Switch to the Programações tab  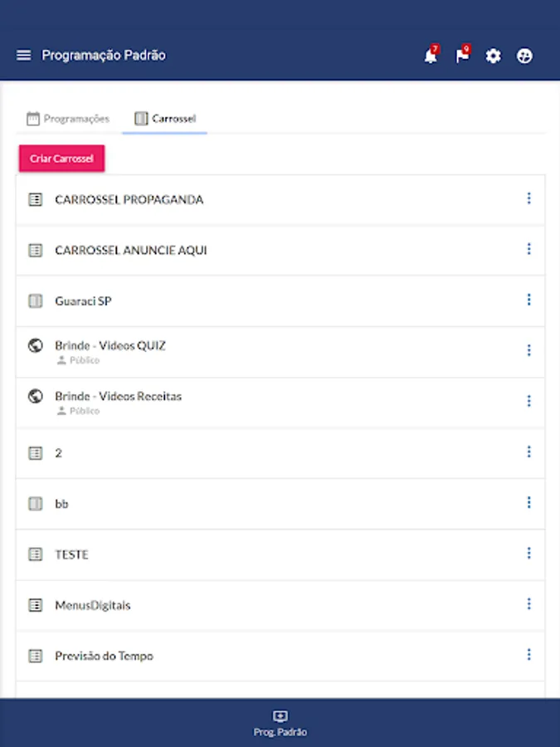click(x=68, y=119)
